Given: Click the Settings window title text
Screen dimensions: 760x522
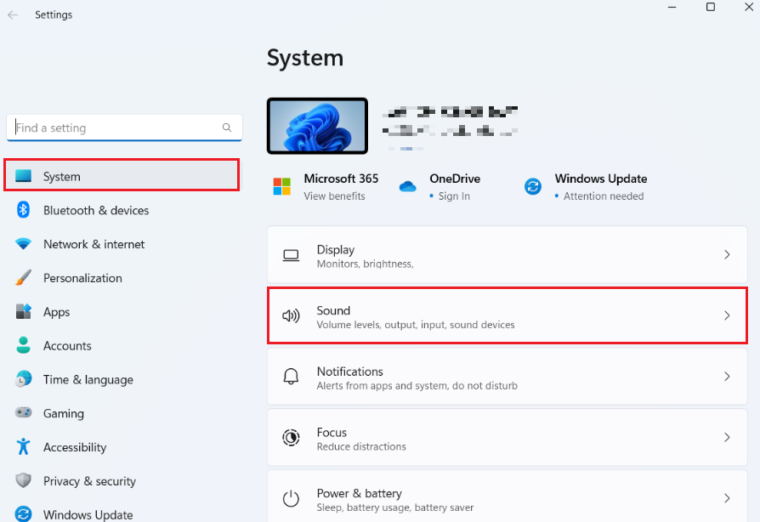Looking at the screenshot, I should [x=53, y=15].
